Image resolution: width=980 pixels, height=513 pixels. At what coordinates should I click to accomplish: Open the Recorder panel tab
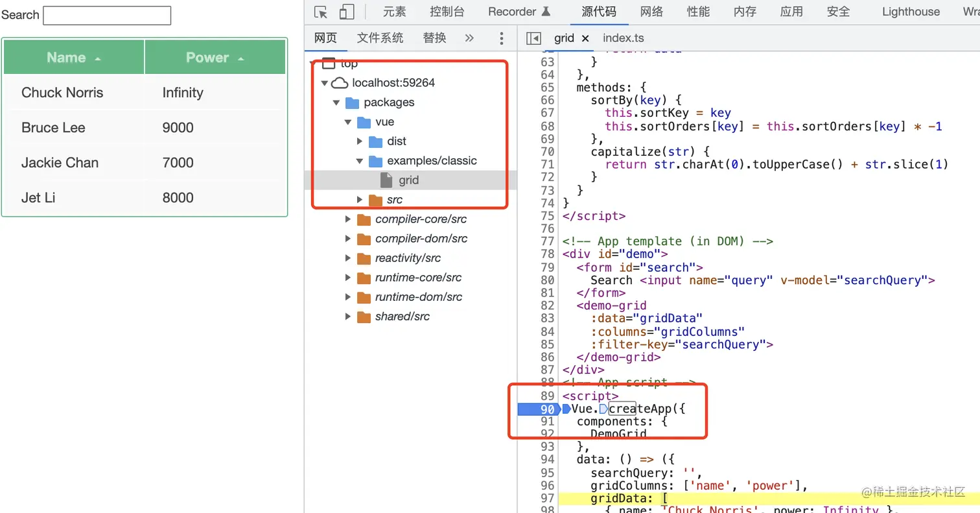click(519, 12)
